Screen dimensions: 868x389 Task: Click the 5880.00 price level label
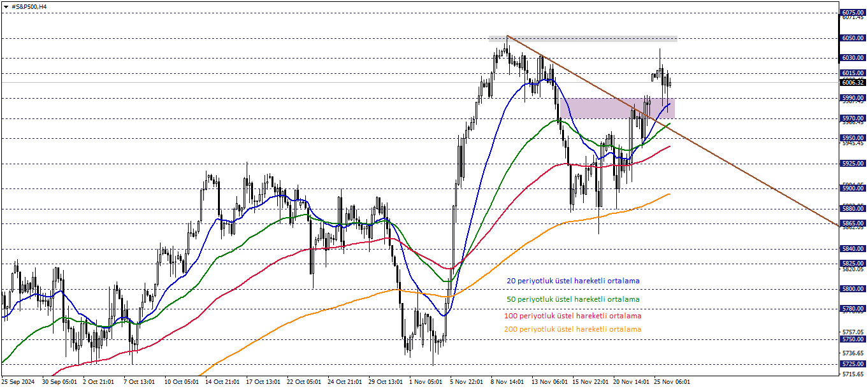coord(853,208)
